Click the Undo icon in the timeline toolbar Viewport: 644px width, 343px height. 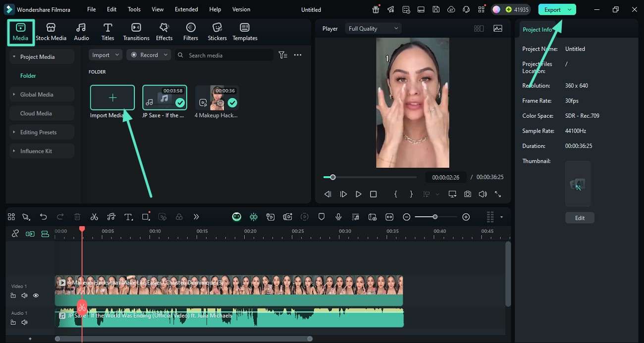tap(44, 217)
